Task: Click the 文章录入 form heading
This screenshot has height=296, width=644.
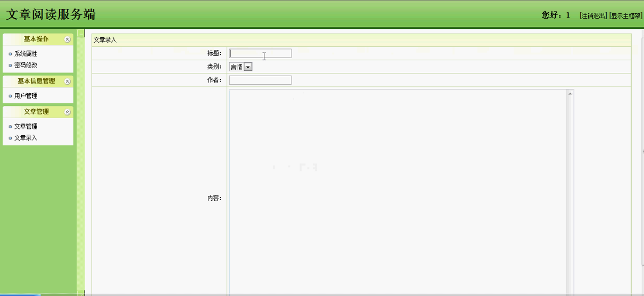Action: coord(105,40)
